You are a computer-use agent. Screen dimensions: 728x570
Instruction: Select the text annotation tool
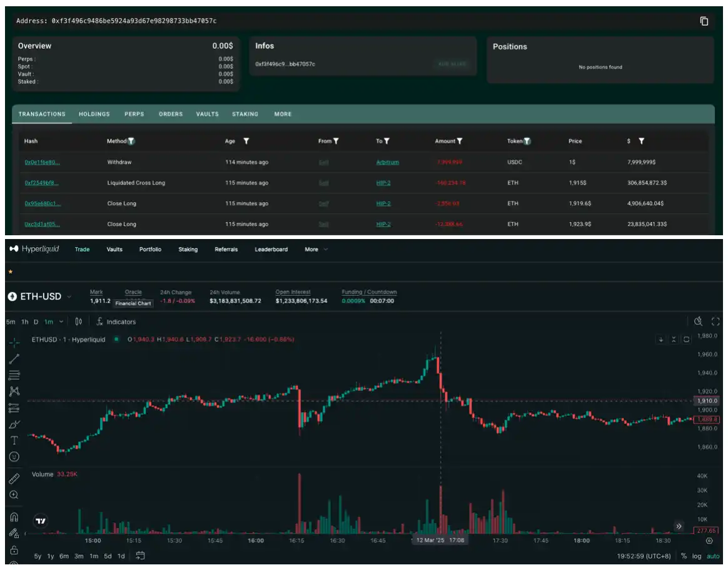tap(14, 440)
